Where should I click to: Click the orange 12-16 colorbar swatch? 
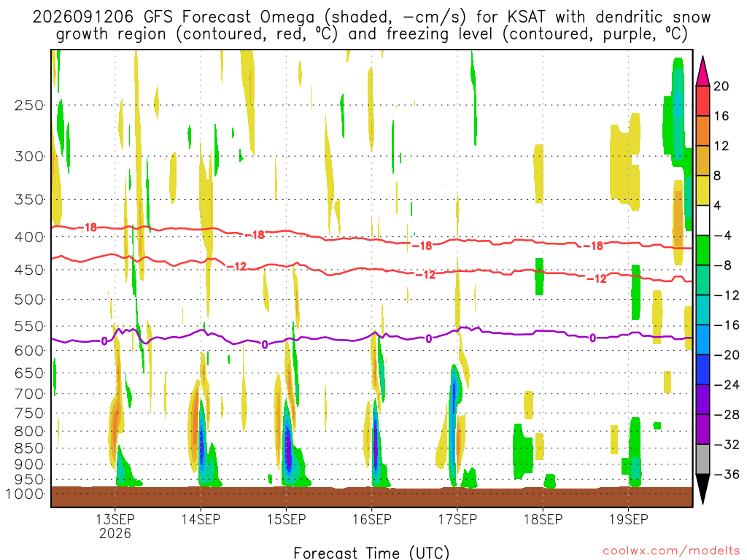[703, 131]
